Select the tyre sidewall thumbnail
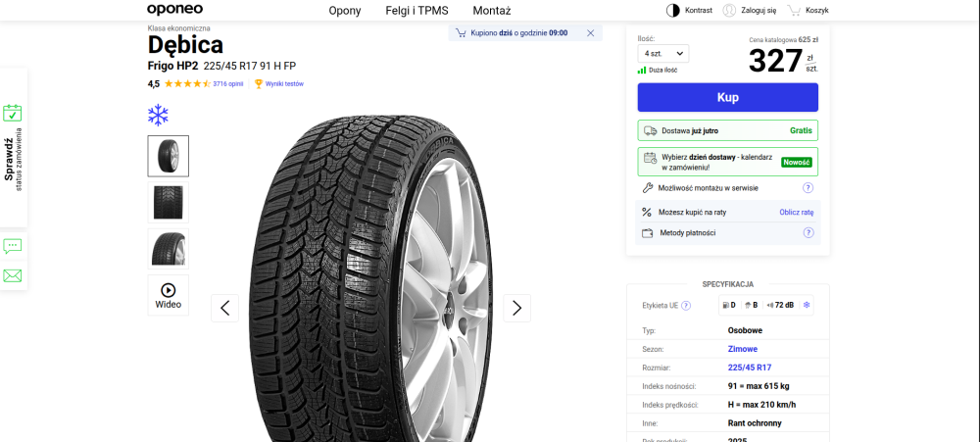This screenshot has width=980, height=442. [169, 249]
